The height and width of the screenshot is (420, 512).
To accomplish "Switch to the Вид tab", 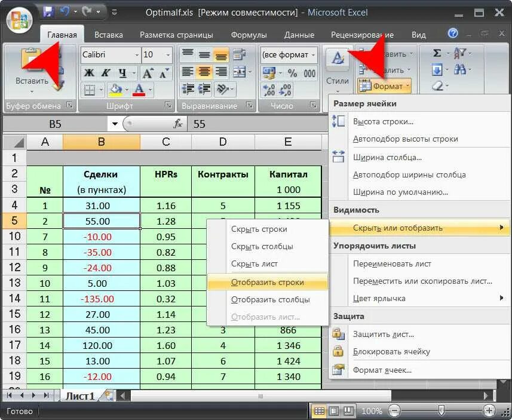I will pyautogui.click(x=419, y=35).
